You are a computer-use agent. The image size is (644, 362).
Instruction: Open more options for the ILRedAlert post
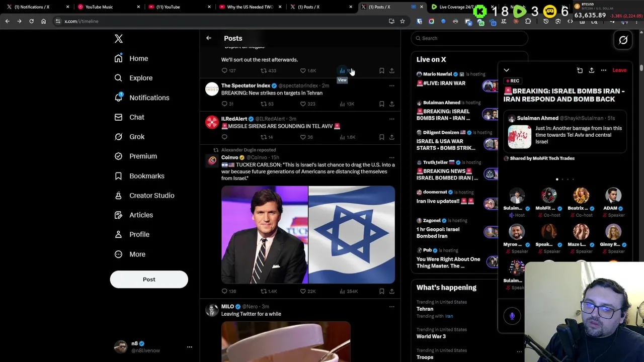point(392,119)
